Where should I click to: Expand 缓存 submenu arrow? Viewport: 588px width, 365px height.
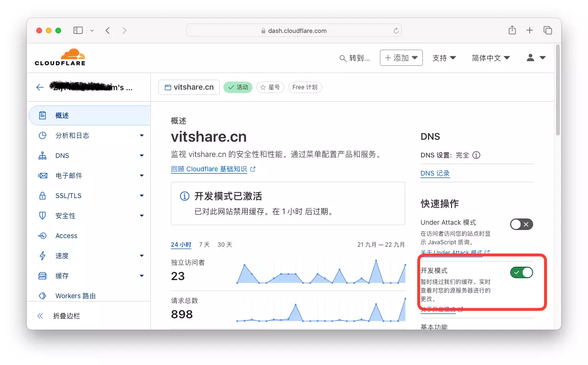(x=142, y=276)
